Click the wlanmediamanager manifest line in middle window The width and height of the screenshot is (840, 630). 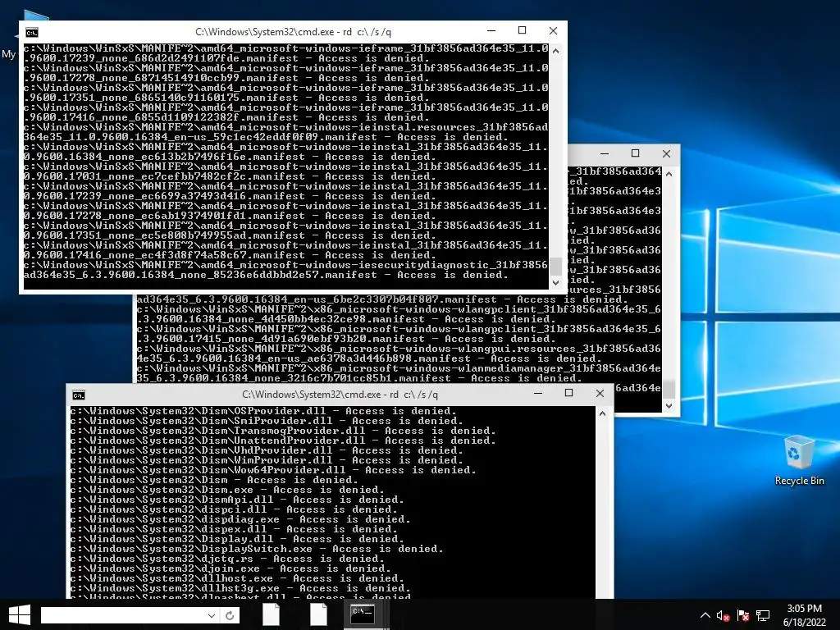(x=399, y=373)
